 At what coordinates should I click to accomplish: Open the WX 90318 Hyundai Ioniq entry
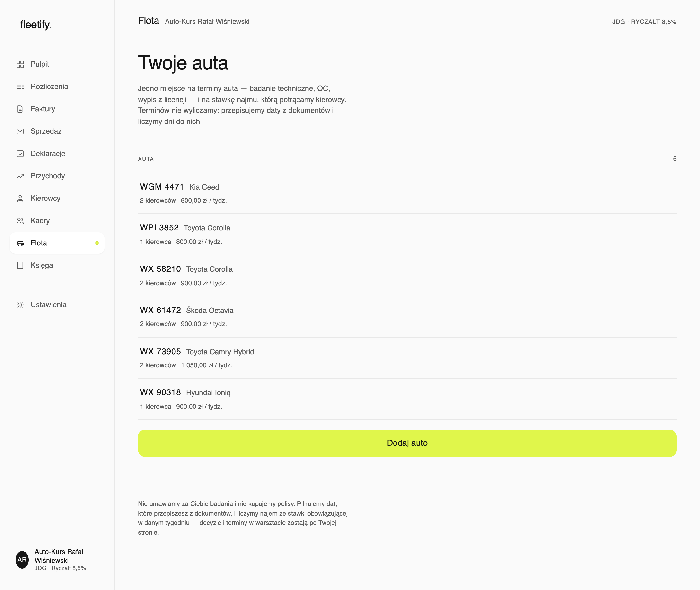click(407, 399)
